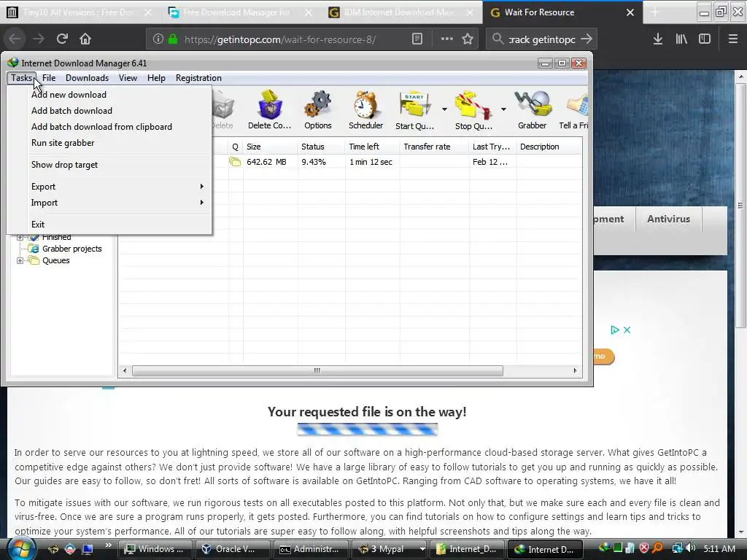Click the queue icon in download row
Image resolution: width=747 pixels, height=560 pixels.
pos(235,161)
